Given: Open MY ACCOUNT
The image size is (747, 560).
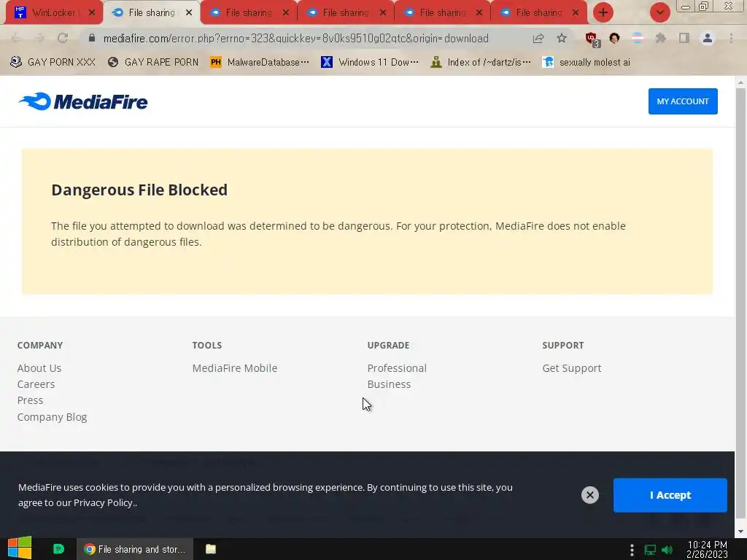Looking at the screenshot, I should click(683, 101).
